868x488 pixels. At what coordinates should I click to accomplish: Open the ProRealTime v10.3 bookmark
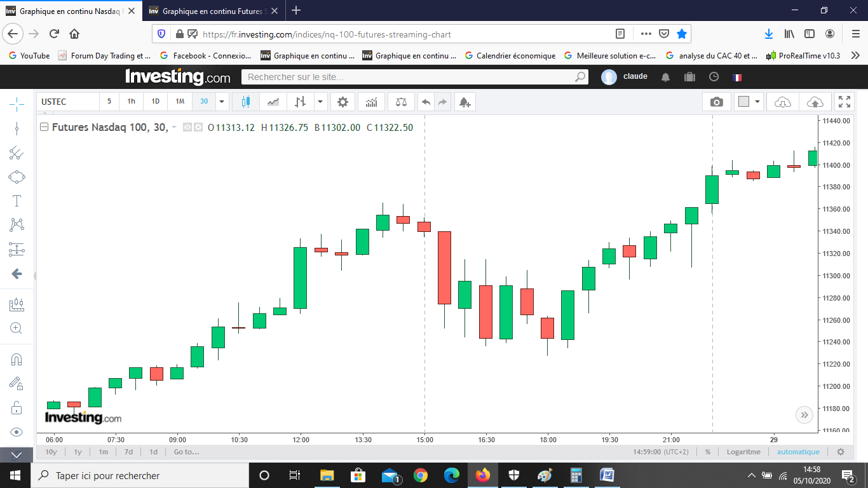click(803, 55)
